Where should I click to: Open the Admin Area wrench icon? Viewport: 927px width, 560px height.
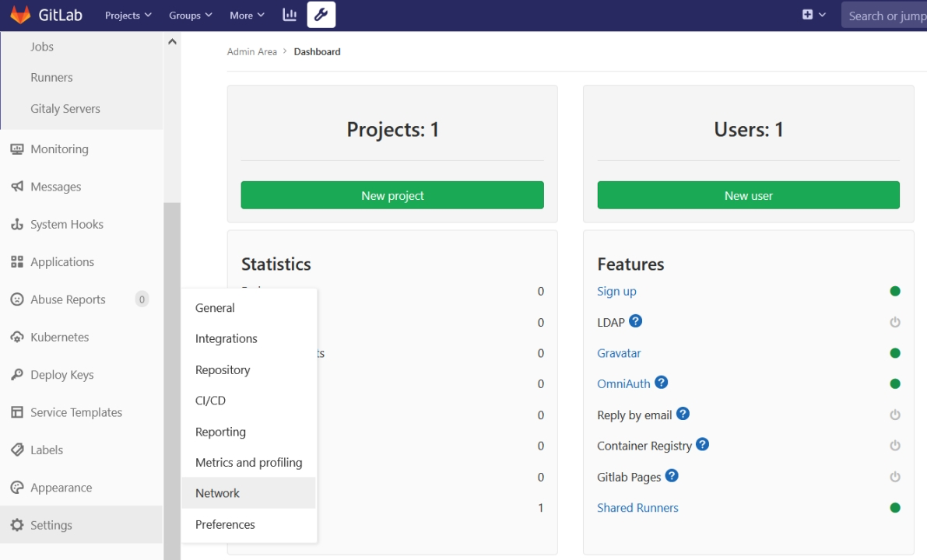[321, 15]
